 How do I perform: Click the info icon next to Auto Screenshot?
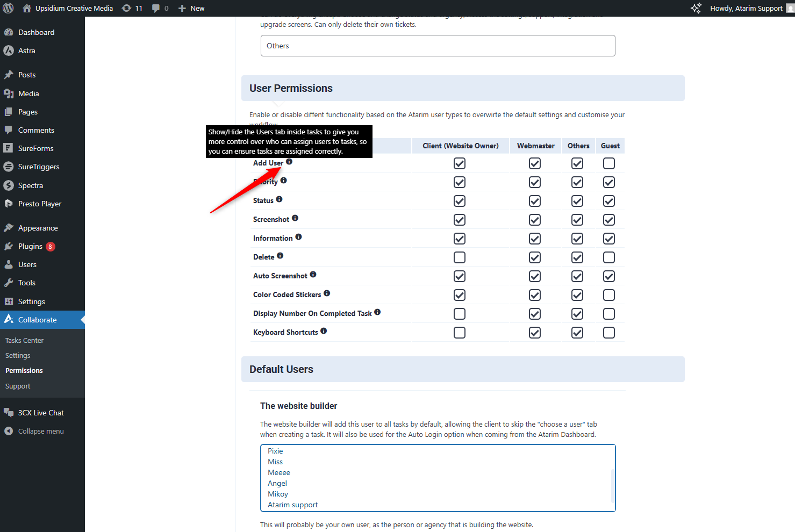[313, 275]
